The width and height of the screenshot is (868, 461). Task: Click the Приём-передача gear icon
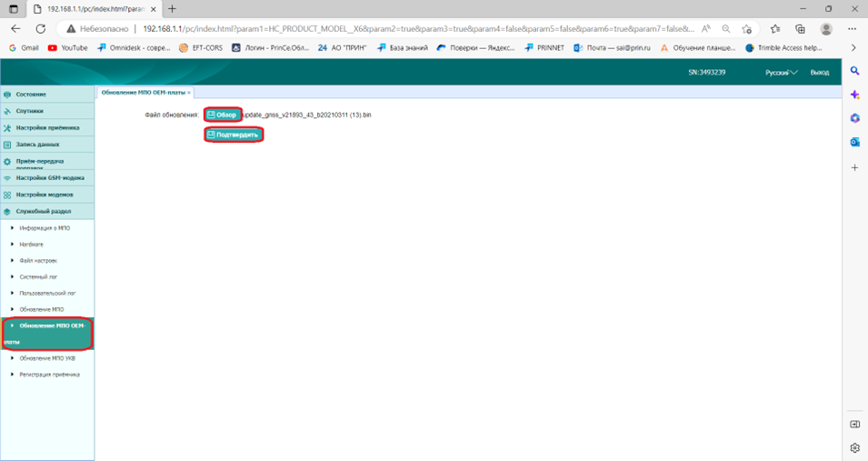pos(7,162)
